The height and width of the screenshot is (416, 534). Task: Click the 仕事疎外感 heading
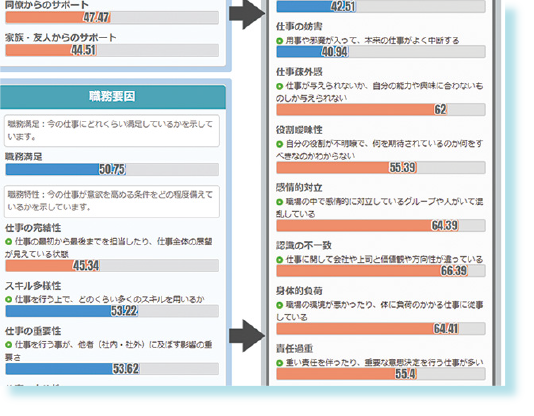click(299, 72)
